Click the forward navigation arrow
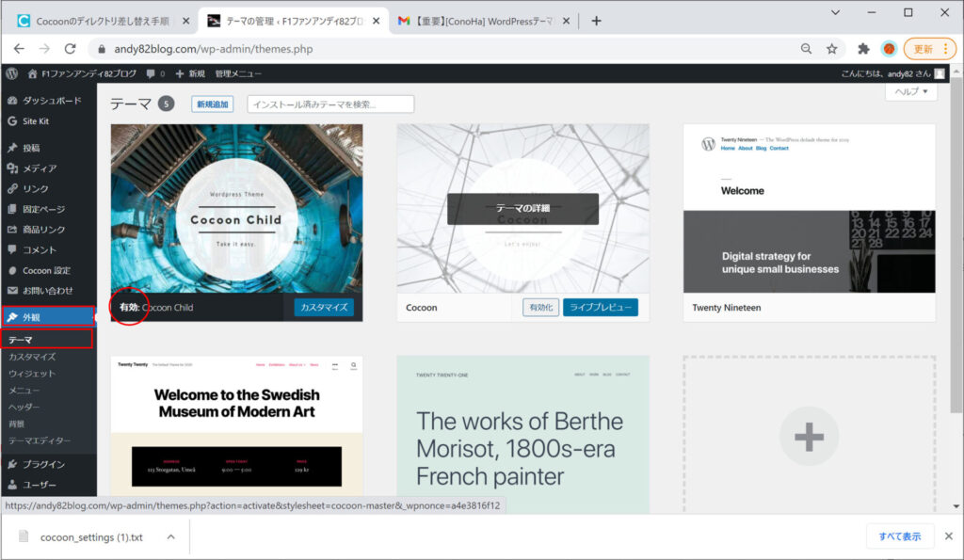964x560 pixels. [x=44, y=49]
